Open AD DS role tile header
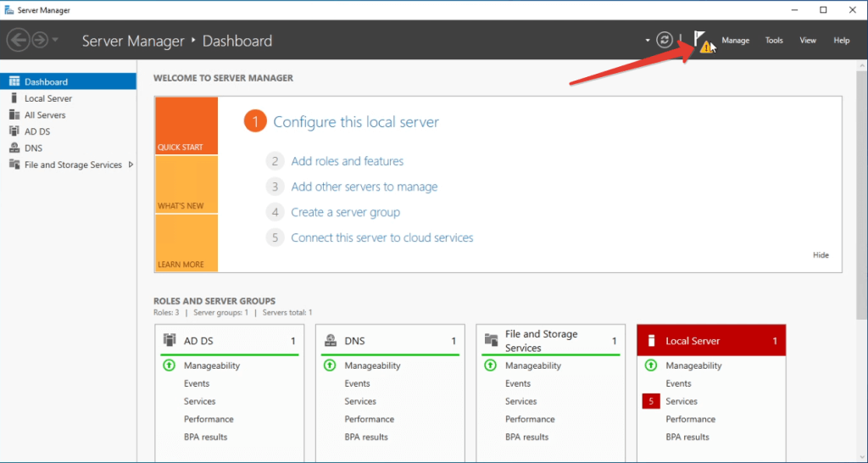The image size is (868, 463). (x=229, y=341)
